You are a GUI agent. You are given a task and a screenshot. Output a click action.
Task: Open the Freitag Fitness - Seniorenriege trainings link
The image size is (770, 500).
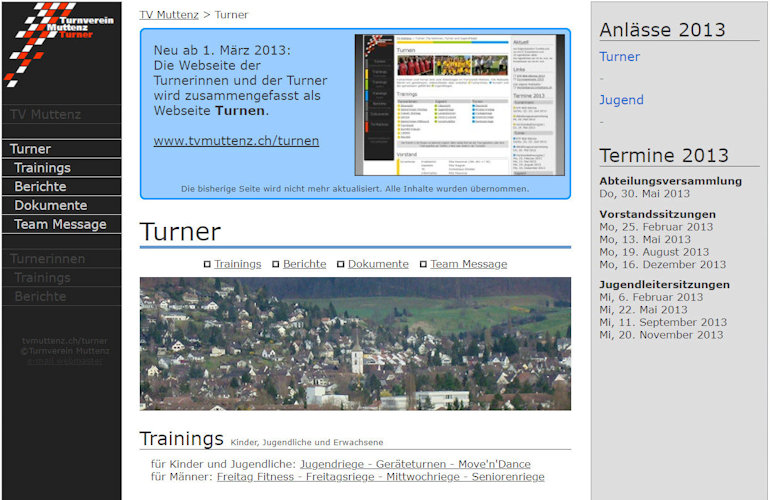pyautogui.click(x=381, y=477)
